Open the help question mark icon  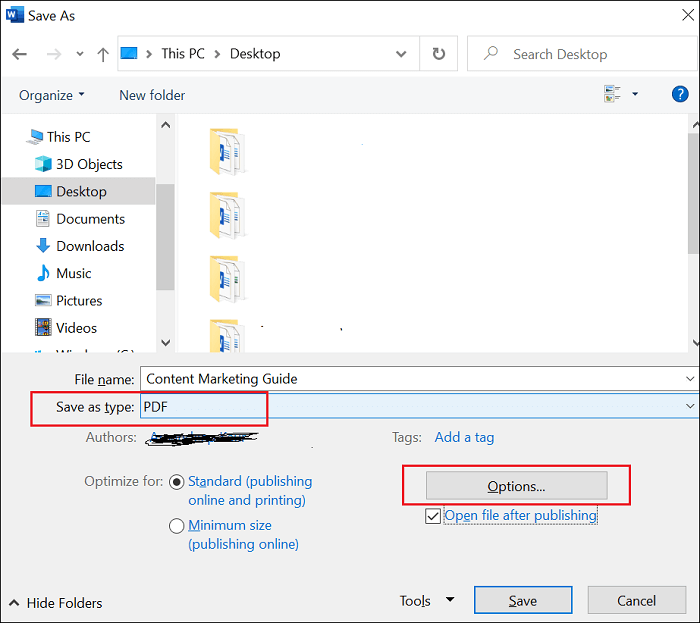679,95
